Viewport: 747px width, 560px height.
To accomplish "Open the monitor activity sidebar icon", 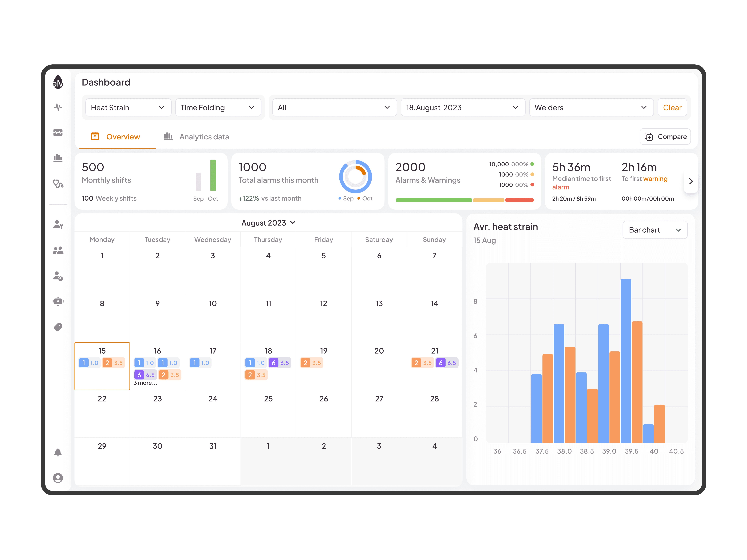I will pos(58,133).
